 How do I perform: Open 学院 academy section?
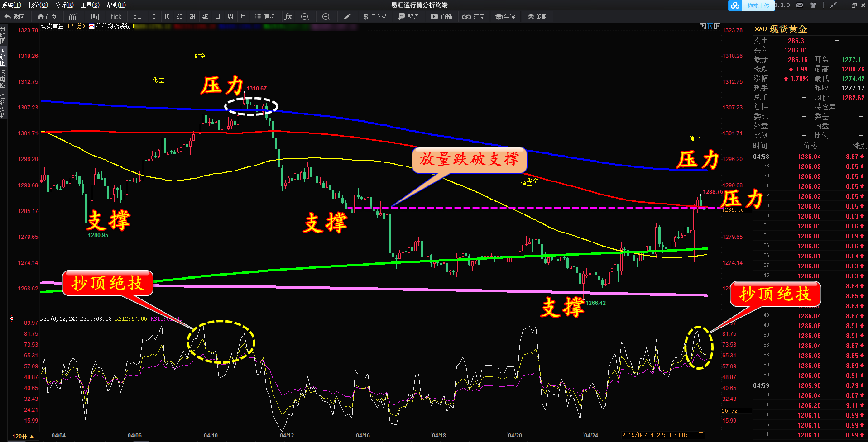pos(505,17)
